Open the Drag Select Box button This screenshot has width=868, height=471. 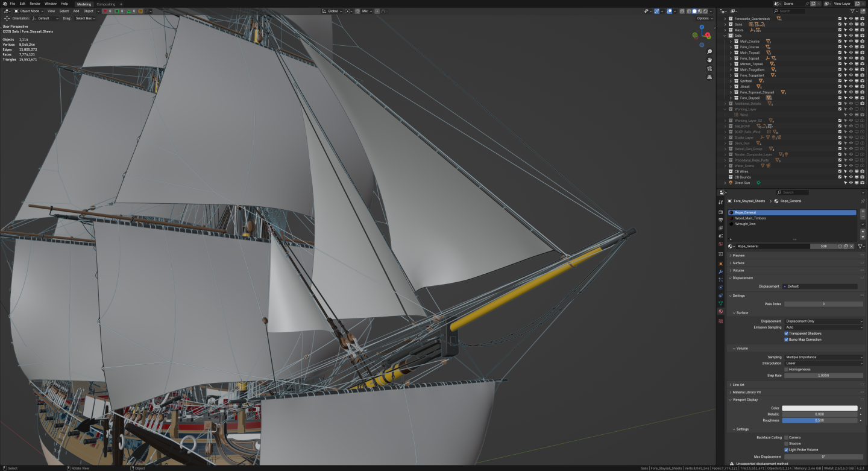pos(85,18)
